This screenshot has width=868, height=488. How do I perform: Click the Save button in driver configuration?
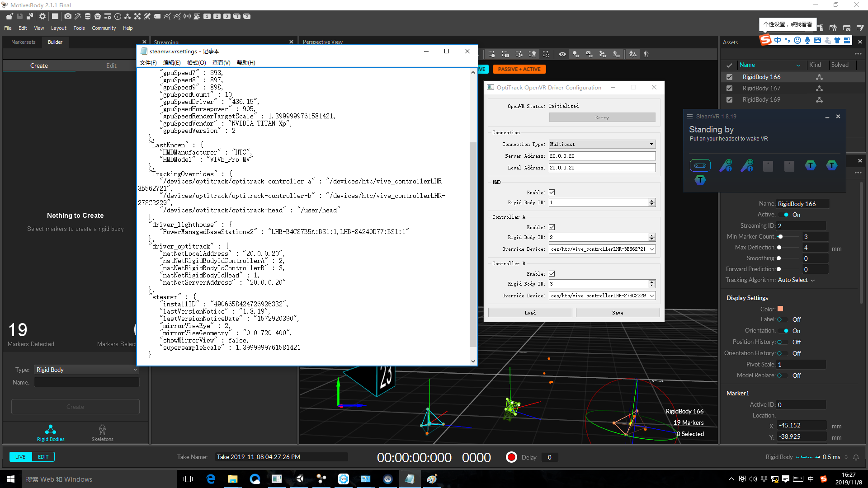tap(618, 313)
